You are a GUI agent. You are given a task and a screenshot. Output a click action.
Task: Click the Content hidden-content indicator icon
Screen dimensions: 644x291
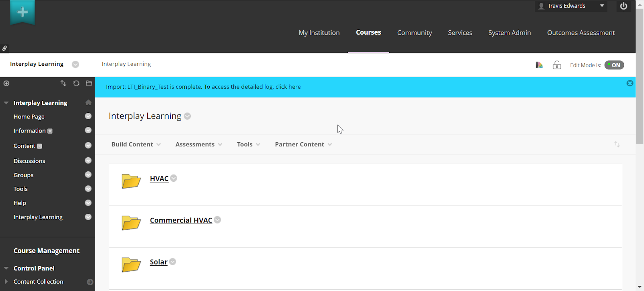pyautogui.click(x=39, y=146)
